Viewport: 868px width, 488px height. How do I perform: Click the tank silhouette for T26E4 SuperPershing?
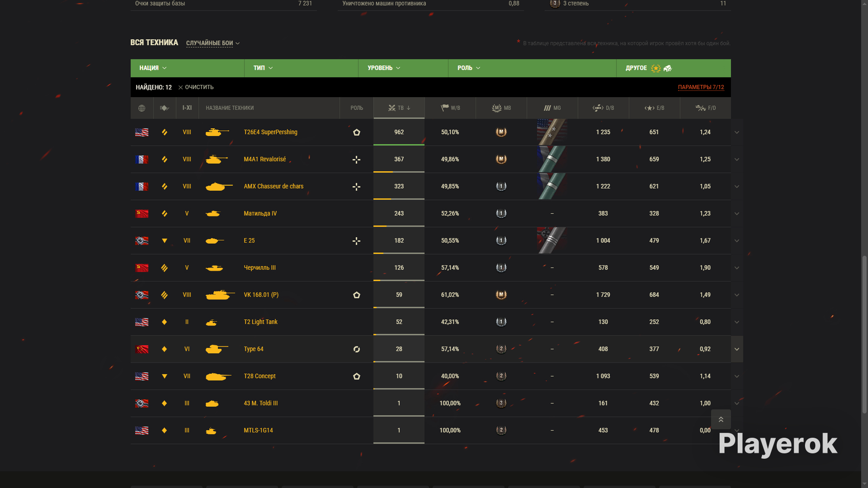[217, 132]
